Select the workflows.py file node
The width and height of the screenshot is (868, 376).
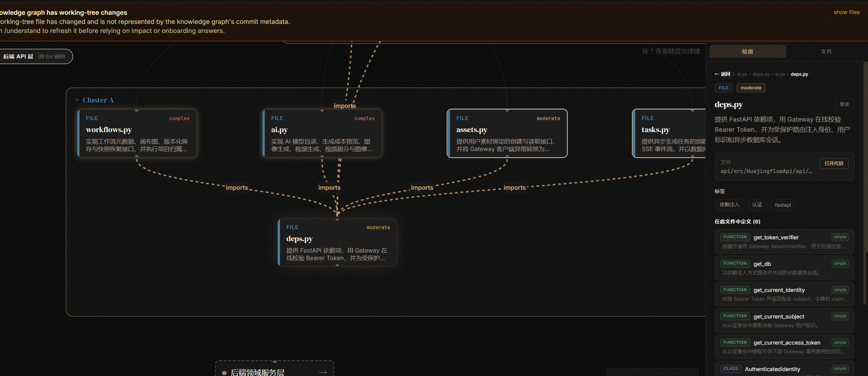point(137,133)
